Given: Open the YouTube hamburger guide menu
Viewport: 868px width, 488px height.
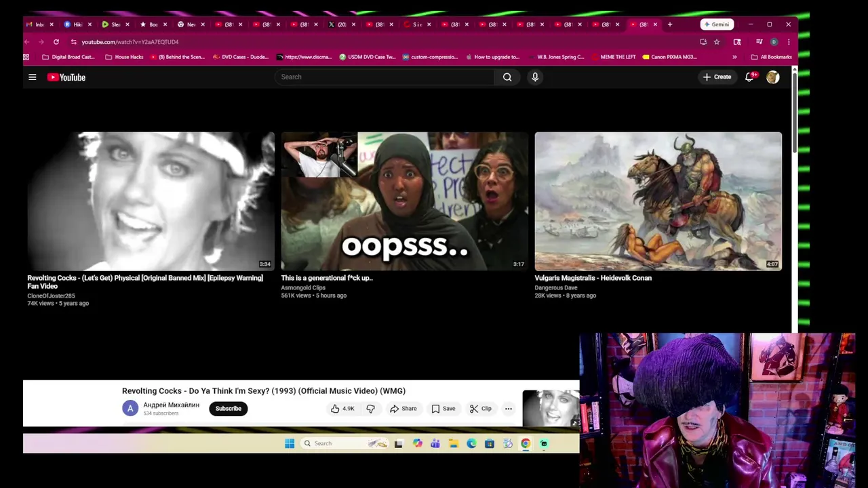Looking at the screenshot, I should (32, 77).
